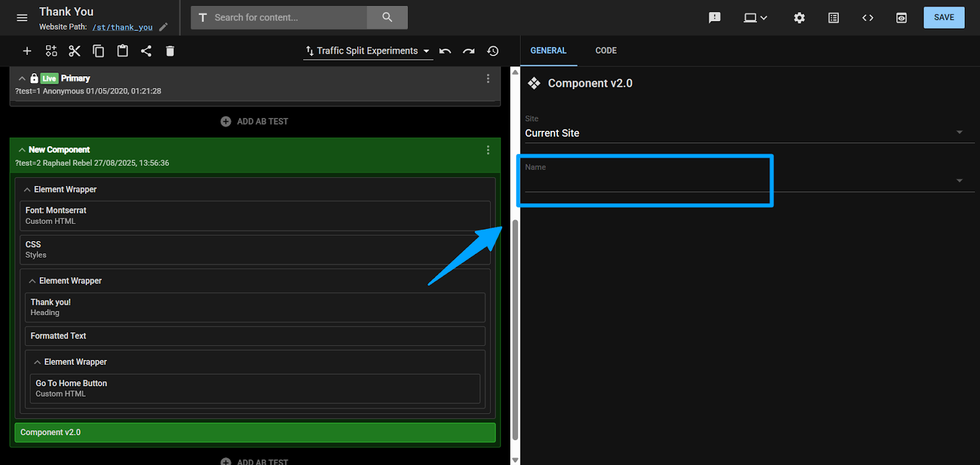Select the Formatted Text item
The width and height of the screenshot is (980, 465).
pos(255,336)
